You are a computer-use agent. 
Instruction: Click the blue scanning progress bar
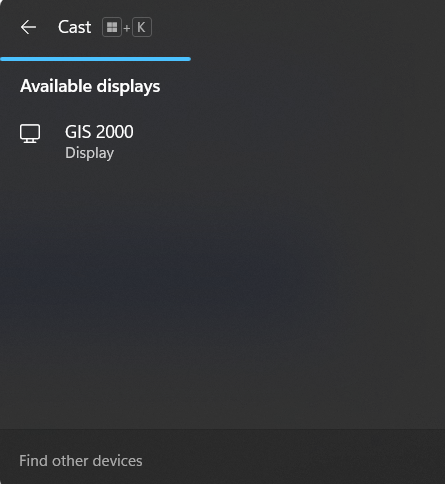click(96, 59)
